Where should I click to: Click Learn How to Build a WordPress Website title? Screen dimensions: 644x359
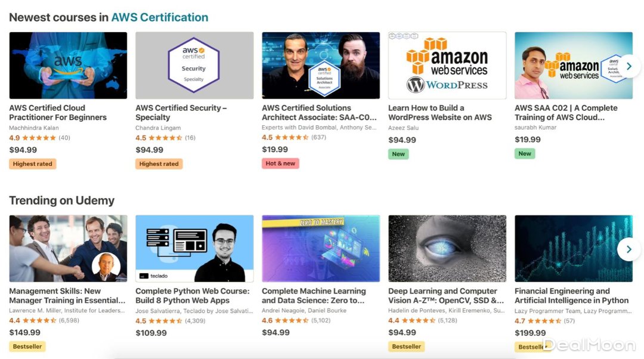[440, 113]
